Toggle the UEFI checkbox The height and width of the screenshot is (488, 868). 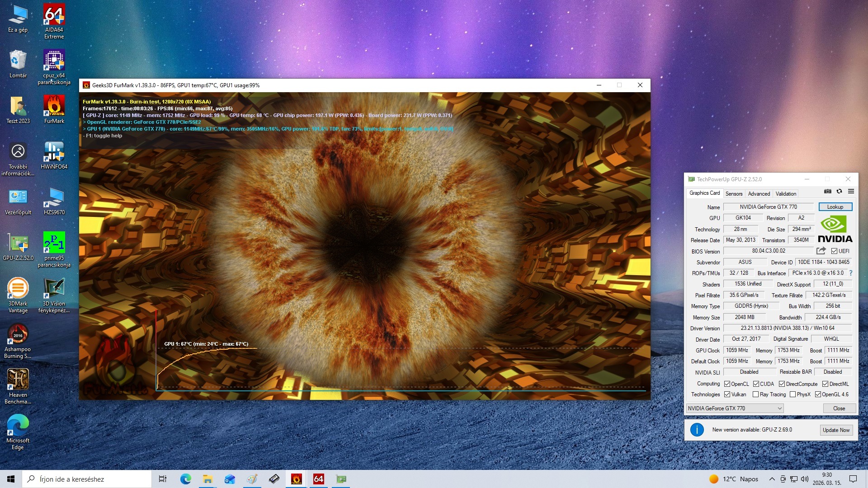[x=834, y=251]
